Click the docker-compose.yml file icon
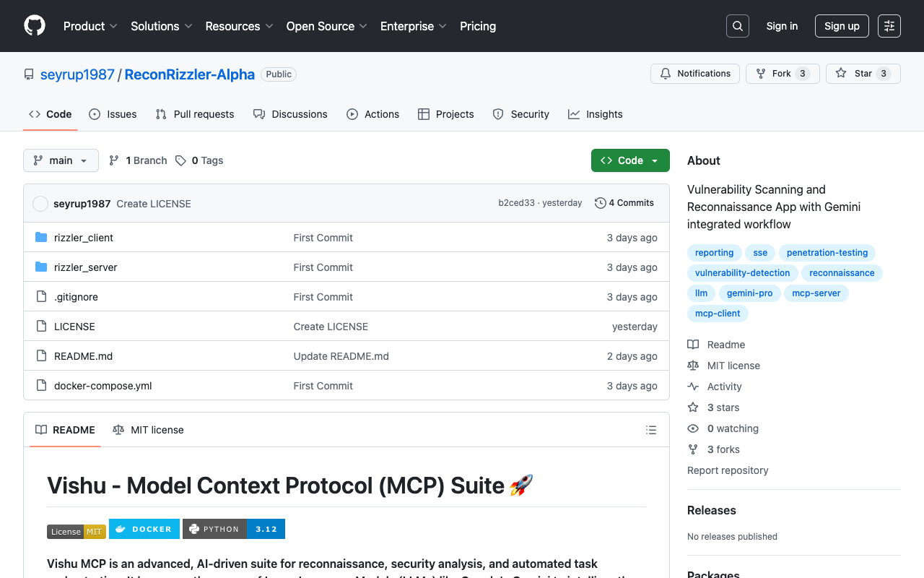This screenshot has width=924, height=578. tap(41, 386)
